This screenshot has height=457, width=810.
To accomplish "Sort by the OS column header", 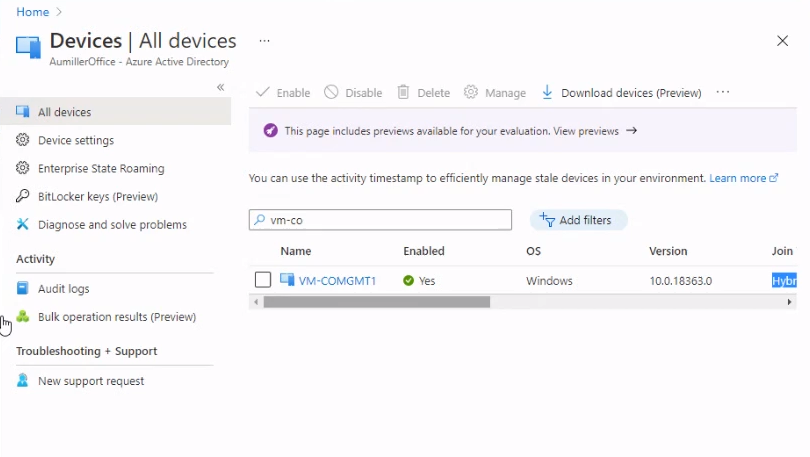I will click(533, 251).
